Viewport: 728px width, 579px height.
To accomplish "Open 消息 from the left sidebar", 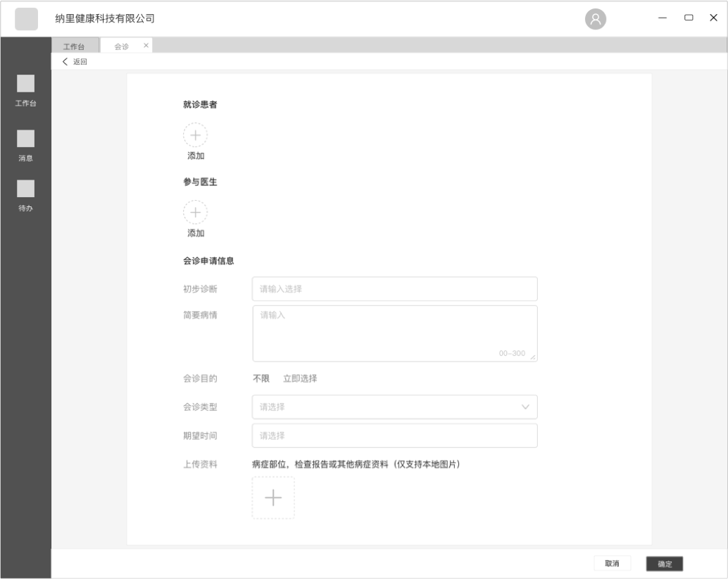I will point(25,138).
